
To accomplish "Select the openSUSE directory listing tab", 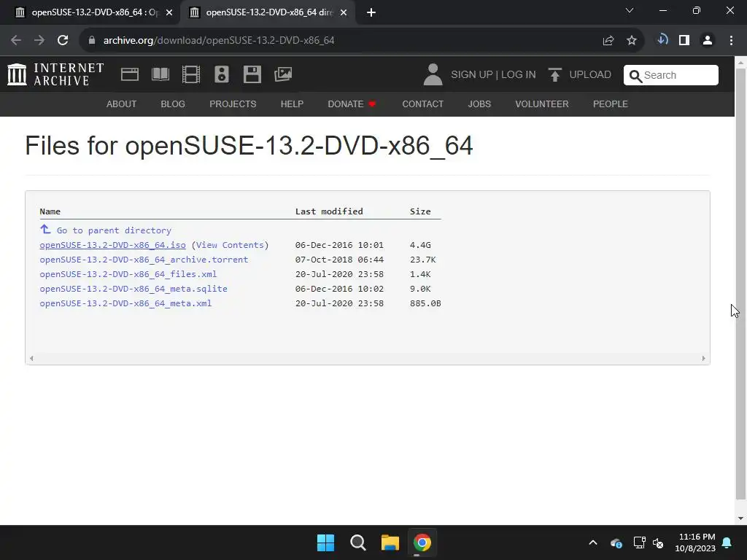I will point(267,12).
